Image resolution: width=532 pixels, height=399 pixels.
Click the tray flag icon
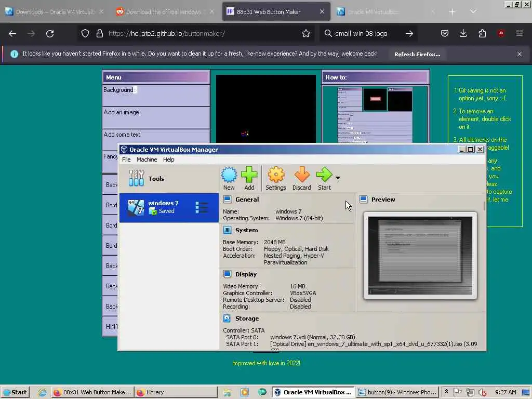[457, 392]
